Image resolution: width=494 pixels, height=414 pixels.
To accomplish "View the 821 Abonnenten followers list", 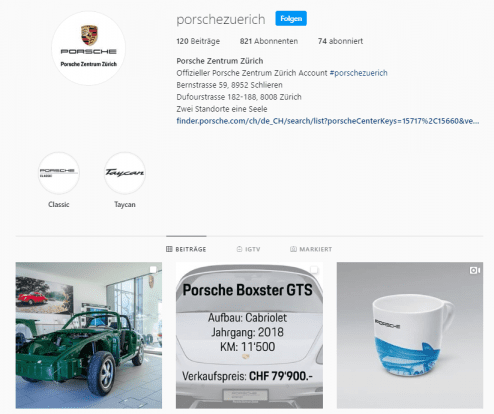I will (x=269, y=41).
